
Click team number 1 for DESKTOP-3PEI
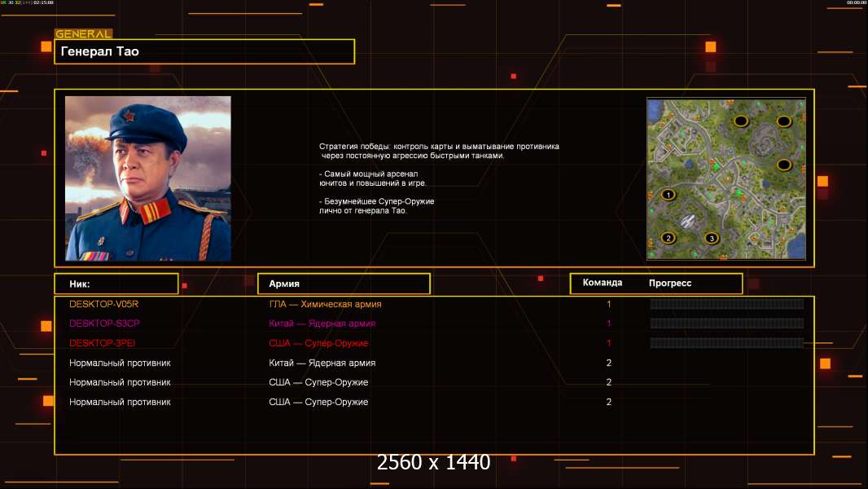pyautogui.click(x=609, y=343)
